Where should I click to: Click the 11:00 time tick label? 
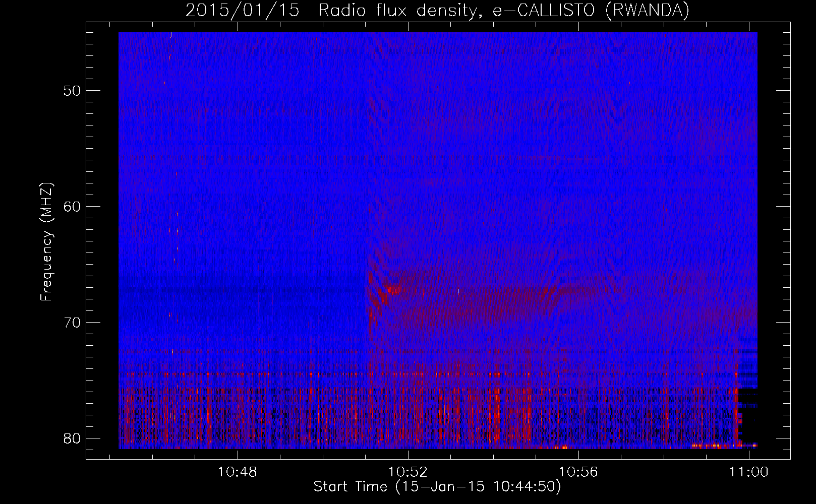(x=748, y=472)
